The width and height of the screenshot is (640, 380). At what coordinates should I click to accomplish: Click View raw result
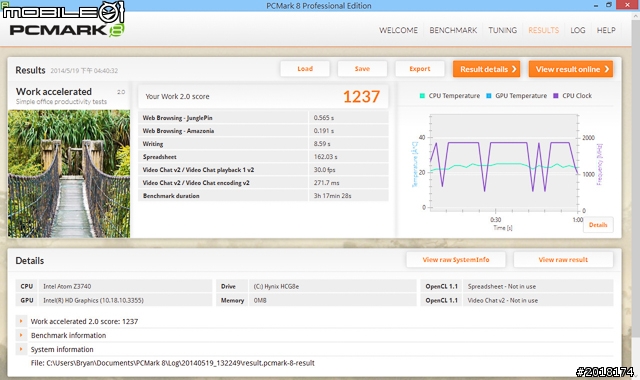pyautogui.click(x=563, y=260)
